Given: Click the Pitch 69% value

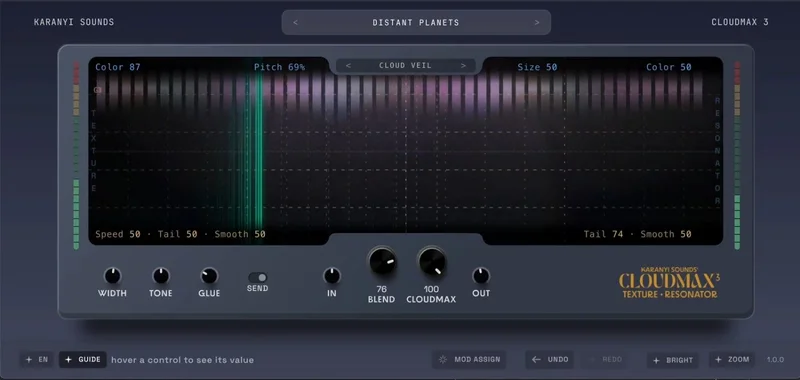Looking at the screenshot, I should [x=280, y=67].
